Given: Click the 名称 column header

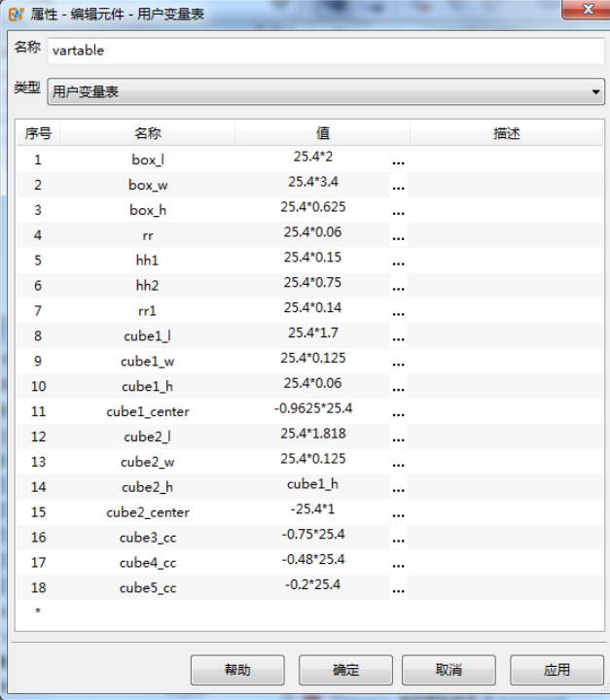Looking at the screenshot, I should [148, 133].
